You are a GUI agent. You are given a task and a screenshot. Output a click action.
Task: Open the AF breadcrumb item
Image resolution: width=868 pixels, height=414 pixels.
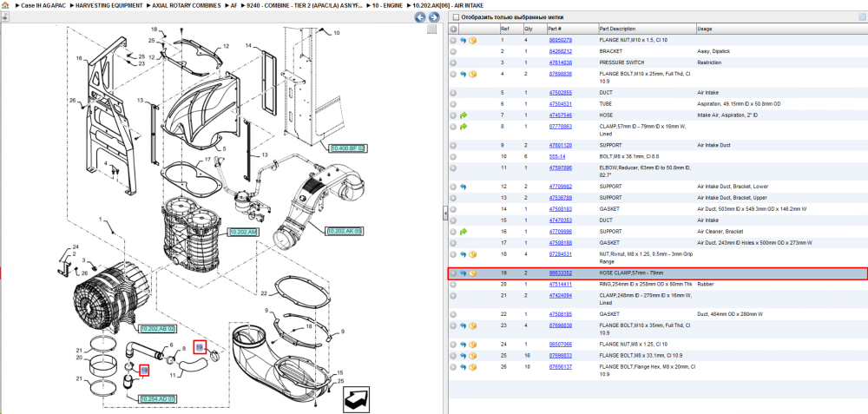[233, 5]
